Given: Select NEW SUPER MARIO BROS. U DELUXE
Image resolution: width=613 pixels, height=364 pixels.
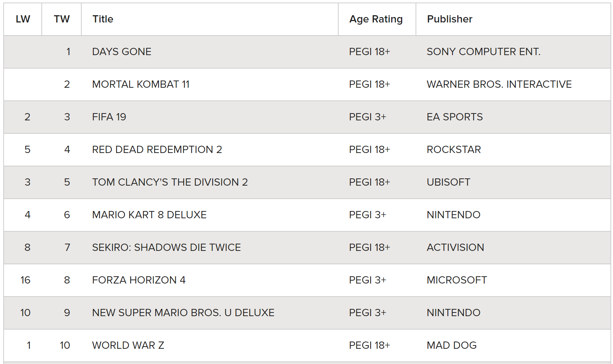Looking at the screenshot, I should click(x=183, y=313).
